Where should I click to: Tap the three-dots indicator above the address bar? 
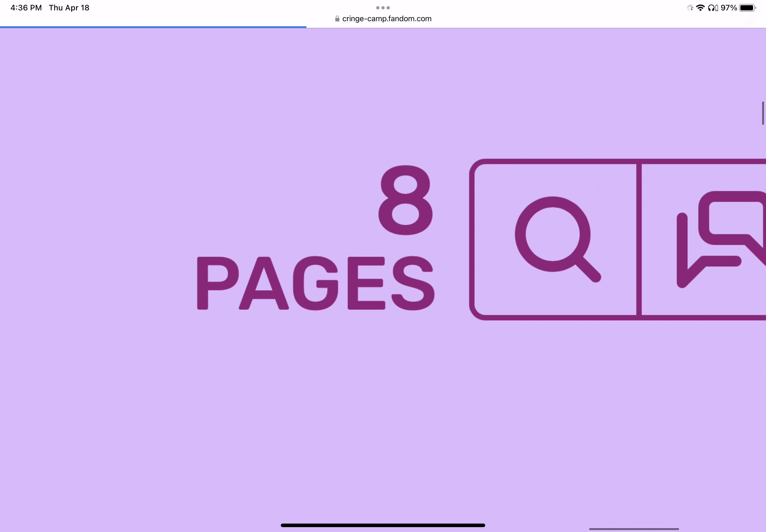click(382, 7)
